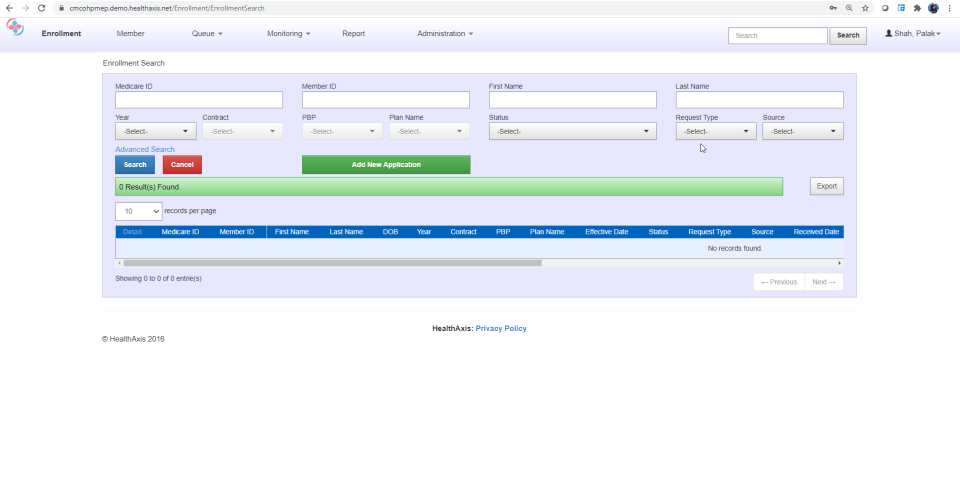
Task: Click the red Cancel button
Action: (x=182, y=165)
